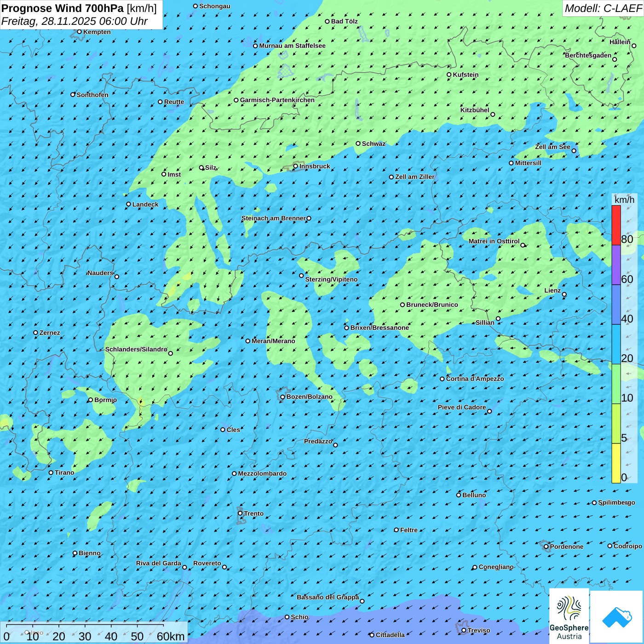
Task: Click the 'Pieve di Cadore' label
Action: [462, 407]
